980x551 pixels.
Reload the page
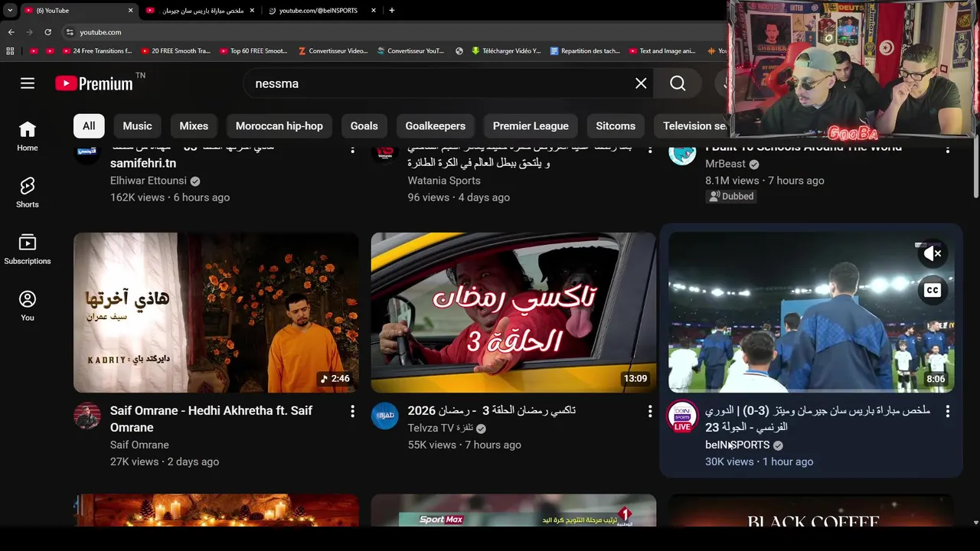tap(47, 32)
